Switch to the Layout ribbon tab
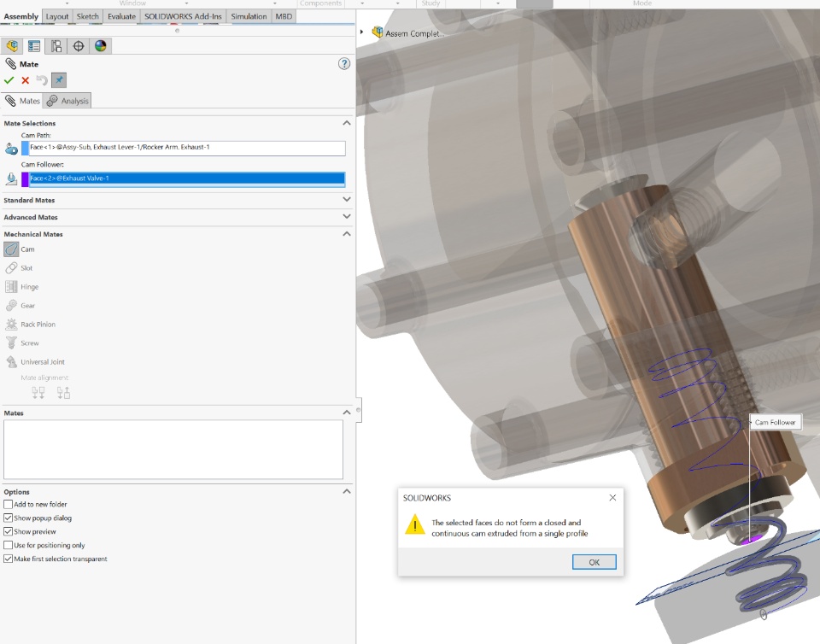Screen dimensions: 820x644 coord(57,16)
